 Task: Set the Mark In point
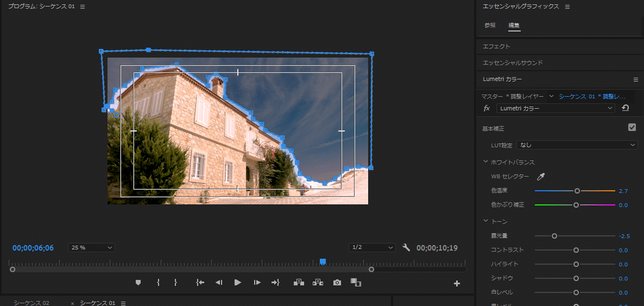(x=158, y=283)
